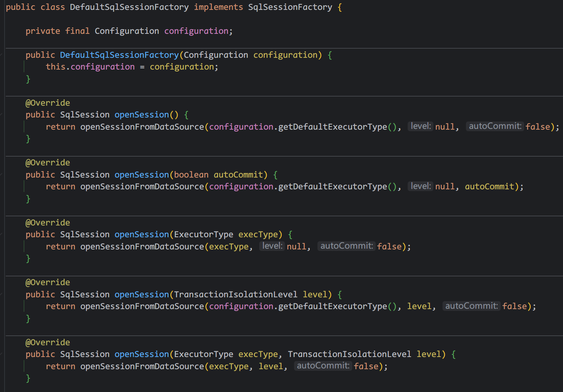Viewport: 563px width, 392px height.
Task: Click the SqlSessionFactory interface name after implements
Action: click(x=290, y=7)
